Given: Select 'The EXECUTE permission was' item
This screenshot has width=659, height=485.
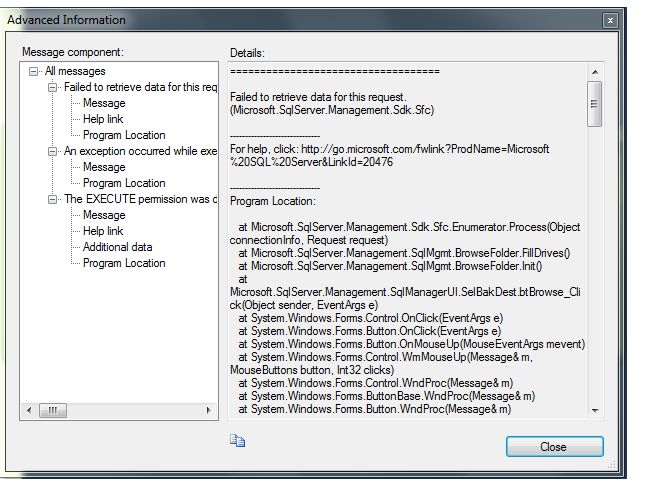Looking at the screenshot, I should coord(140,199).
